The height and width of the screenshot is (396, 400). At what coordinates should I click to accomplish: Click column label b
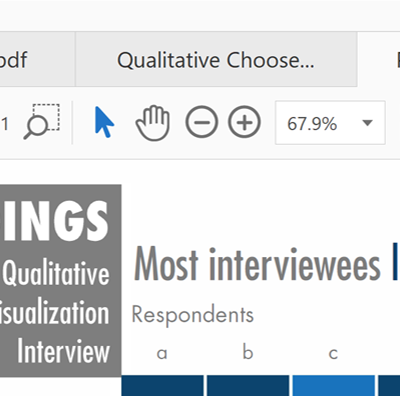coord(248,351)
